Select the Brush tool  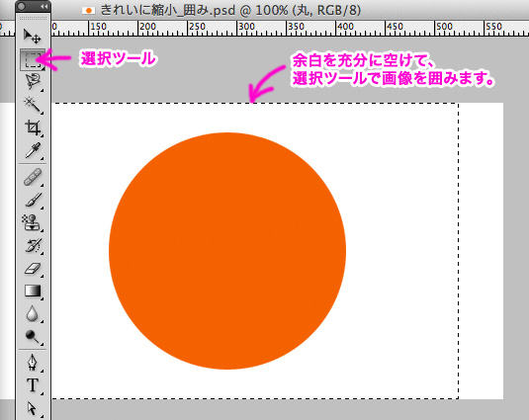33,201
